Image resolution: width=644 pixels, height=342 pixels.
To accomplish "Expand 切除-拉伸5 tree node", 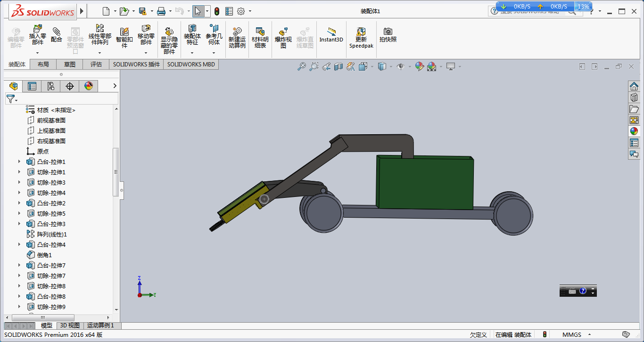I will (x=19, y=213).
